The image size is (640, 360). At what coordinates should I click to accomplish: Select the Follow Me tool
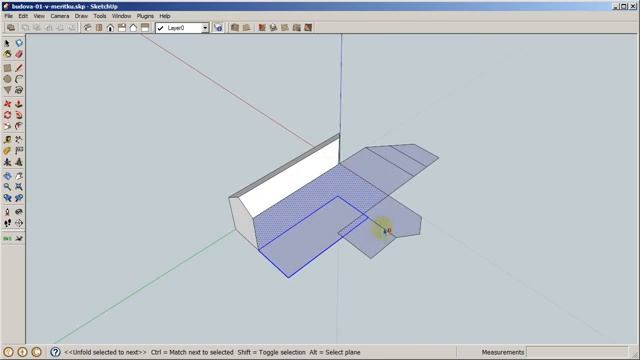coord(19,115)
